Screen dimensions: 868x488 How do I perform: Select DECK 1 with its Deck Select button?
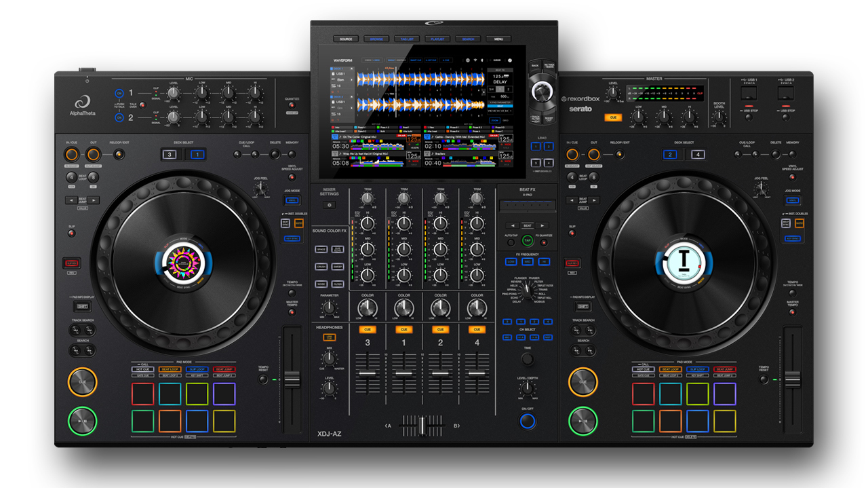tap(198, 154)
